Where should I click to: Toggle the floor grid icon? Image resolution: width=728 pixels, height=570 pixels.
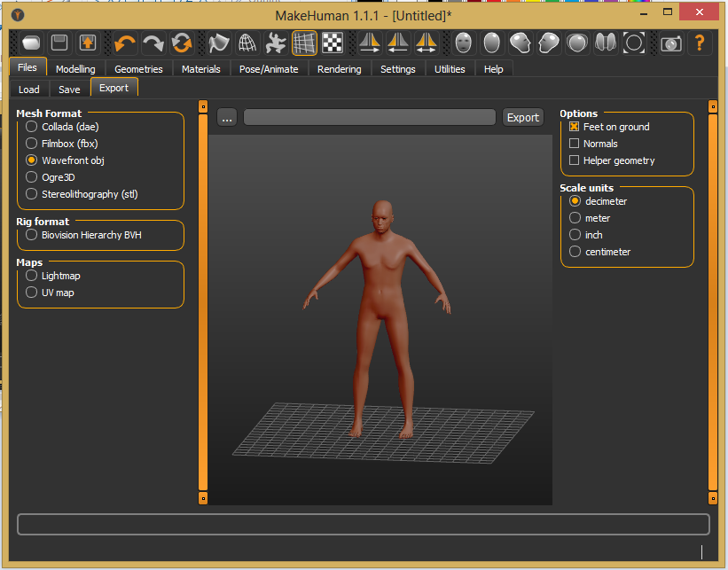[304, 43]
